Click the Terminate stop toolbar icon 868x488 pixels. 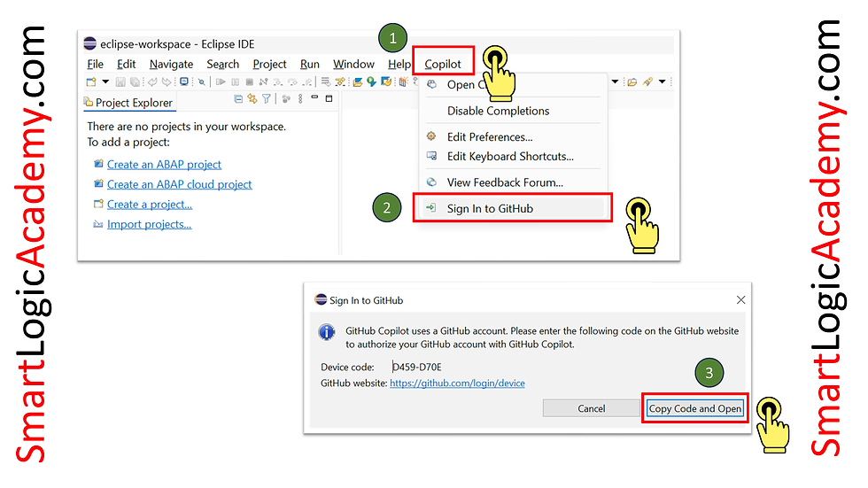[x=249, y=81]
